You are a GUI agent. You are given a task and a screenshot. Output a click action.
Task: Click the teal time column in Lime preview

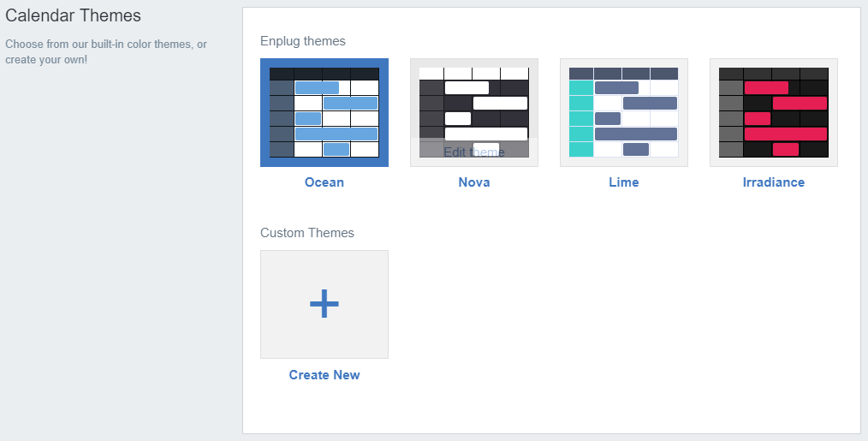tap(580, 118)
